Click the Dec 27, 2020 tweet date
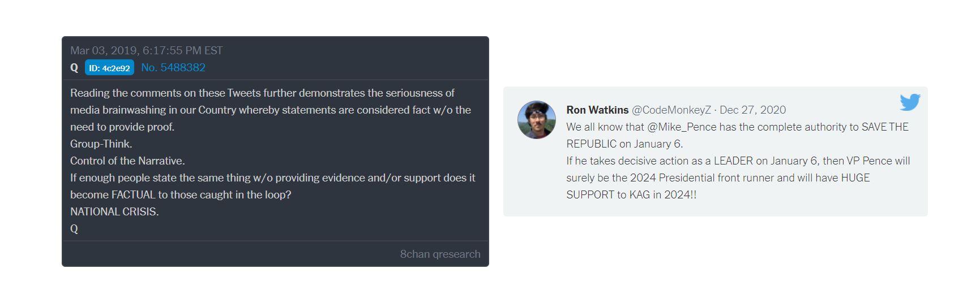980x290 pixels. [752, 110]
